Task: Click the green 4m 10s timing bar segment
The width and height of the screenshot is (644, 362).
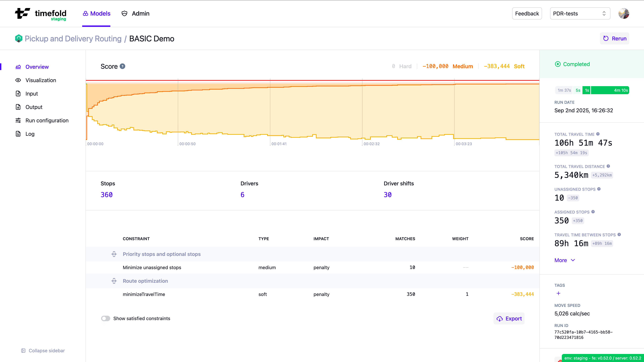Action: click(610, 90)
